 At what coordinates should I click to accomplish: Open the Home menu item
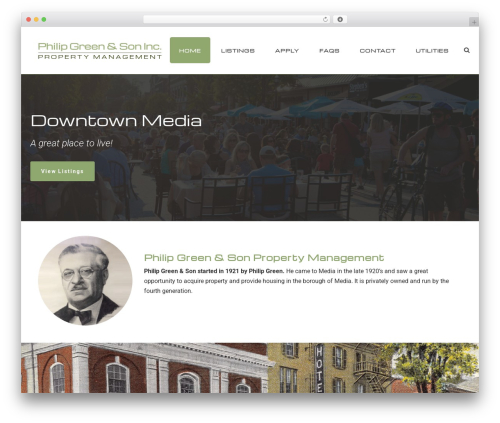click(190, 50)
